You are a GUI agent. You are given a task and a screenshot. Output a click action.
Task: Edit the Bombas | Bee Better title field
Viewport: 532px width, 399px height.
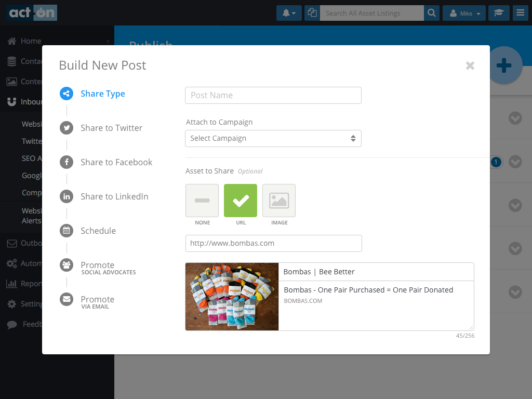[x=376, y=272]
